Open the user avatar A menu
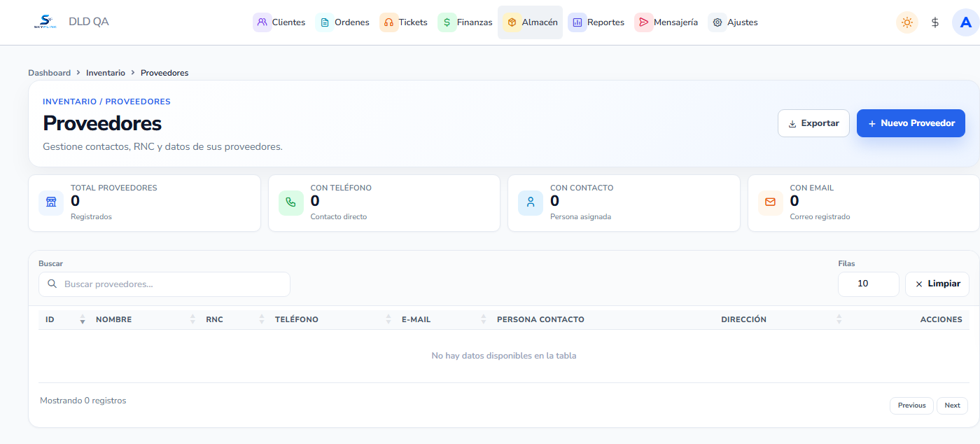Image resolution: width=980 pixels, height=444 pixels. pyautogui.click(x=966, y=22)
